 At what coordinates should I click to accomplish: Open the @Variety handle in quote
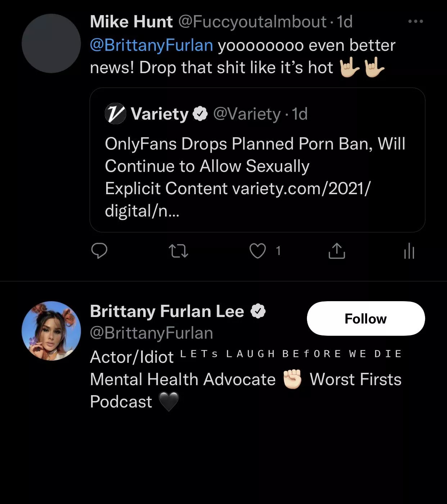[x=247, y=114]
